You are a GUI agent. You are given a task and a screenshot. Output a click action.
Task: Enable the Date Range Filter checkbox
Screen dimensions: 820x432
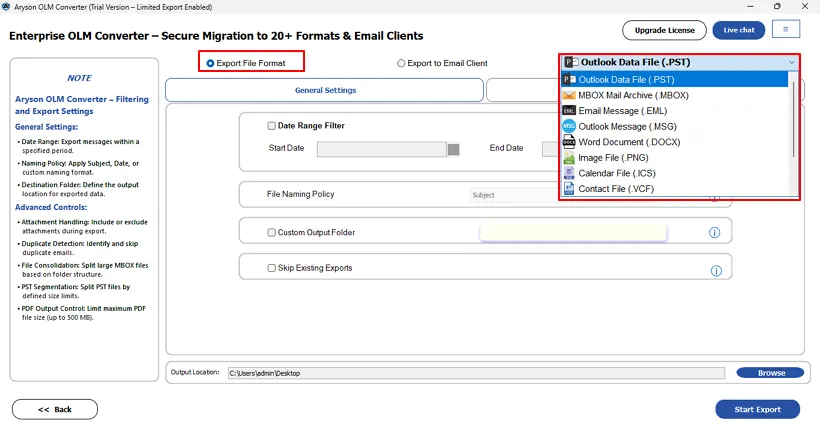pyautogui.click(x=272, y=126)
